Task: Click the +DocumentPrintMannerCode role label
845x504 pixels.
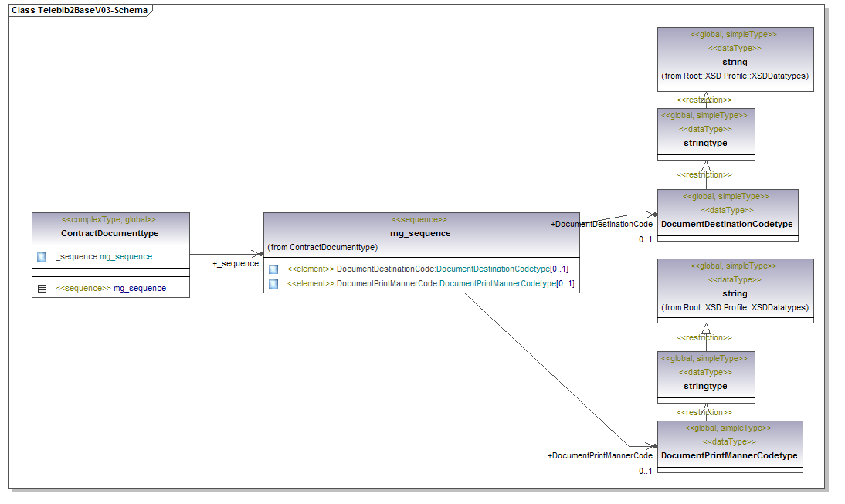Action: click(x=599, y=456)
